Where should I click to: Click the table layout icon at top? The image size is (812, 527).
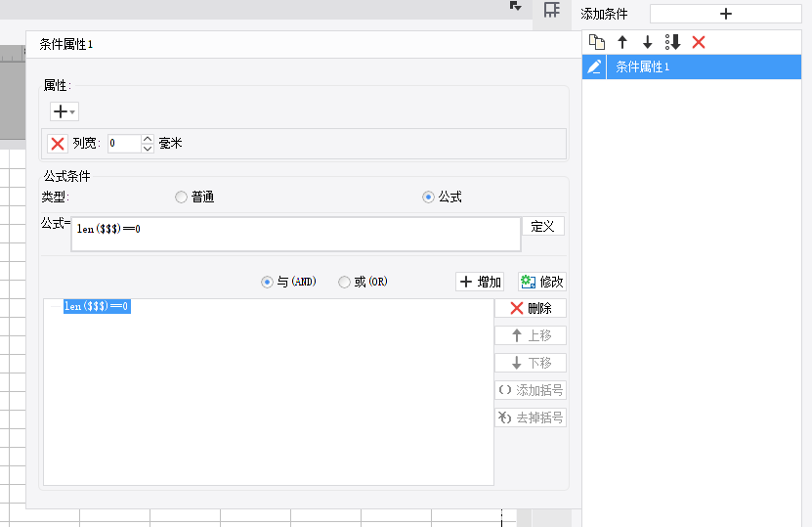point(551,10)
